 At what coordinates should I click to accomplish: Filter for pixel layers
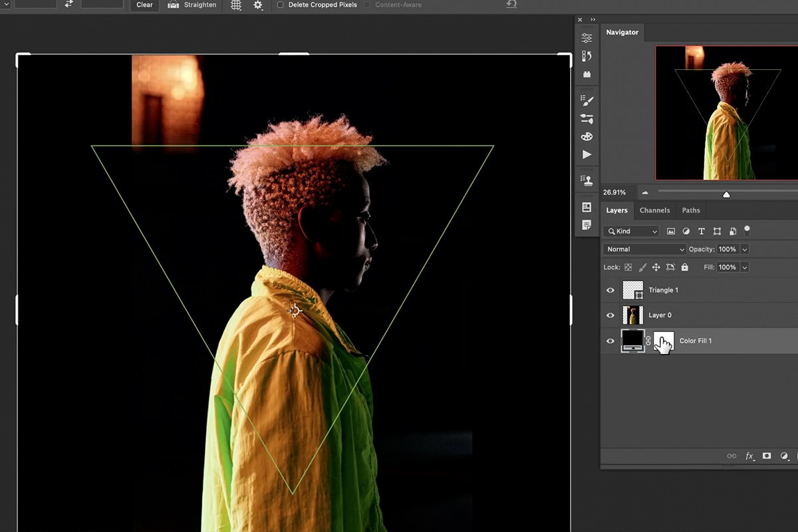pyautogui.click(x=670, y=231)
